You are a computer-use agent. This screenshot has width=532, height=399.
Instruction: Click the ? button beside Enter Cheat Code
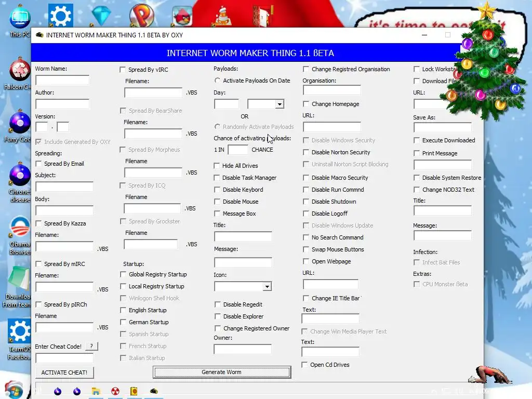[91, 346]
